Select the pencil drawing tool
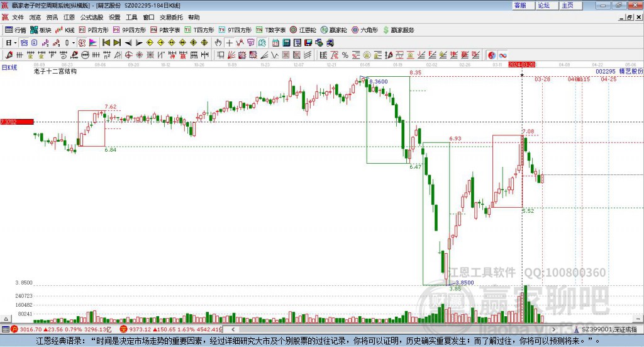Image resolution: width=644 pixels, height=347 pixels. pyautogui.click(x=9, y=55)
